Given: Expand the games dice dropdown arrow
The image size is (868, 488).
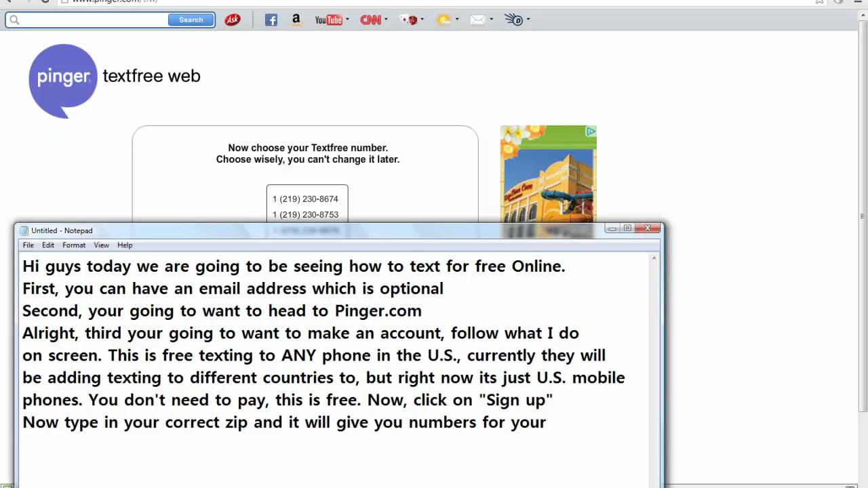Looking at the screenshot, I should [422, 19].
